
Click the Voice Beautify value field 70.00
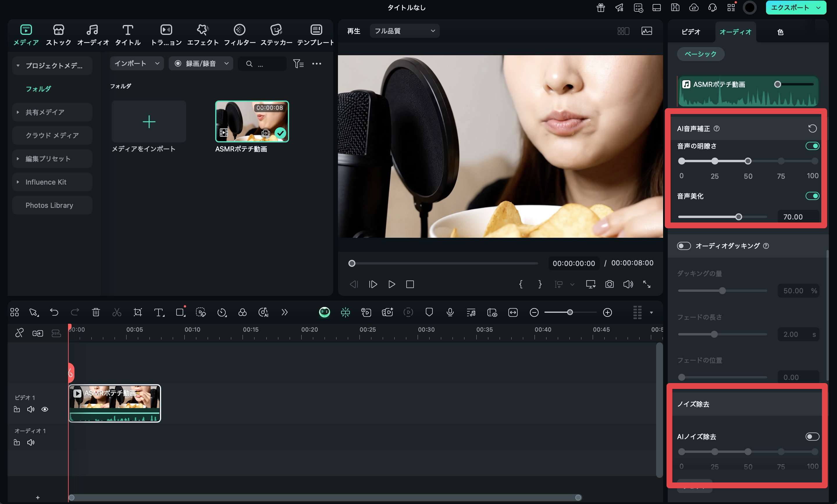tap(798, 217)
